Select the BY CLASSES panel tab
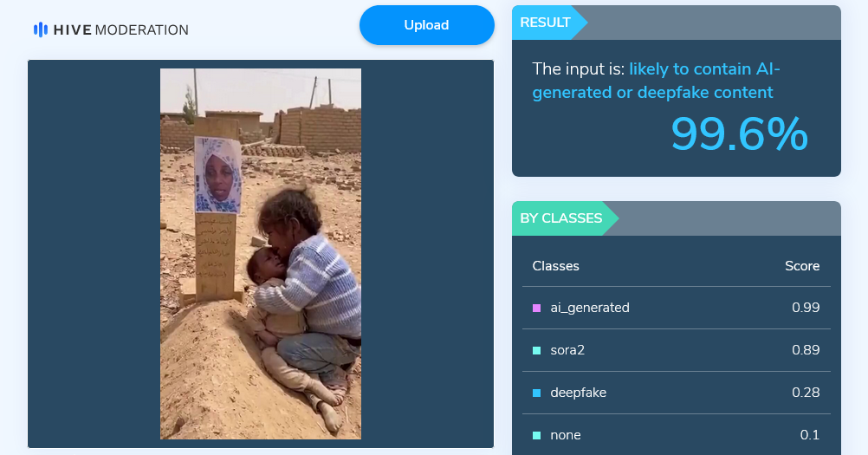 click(x=561, y=218)
